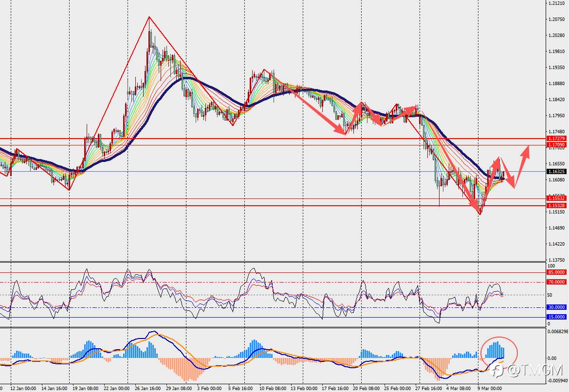Viewport: 569px width, 392px height.
Task: Click the 27 Feb 16:00 time axis label
Action: [428, 389]
